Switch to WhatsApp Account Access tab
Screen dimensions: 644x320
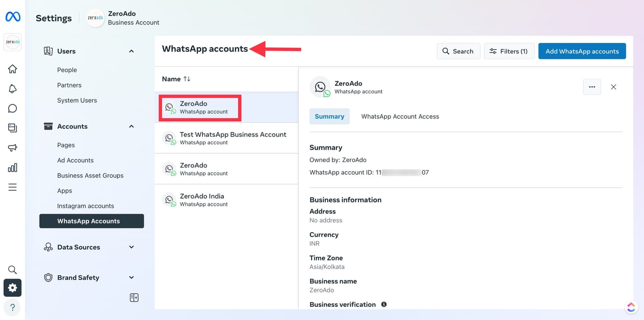point(400,117)
